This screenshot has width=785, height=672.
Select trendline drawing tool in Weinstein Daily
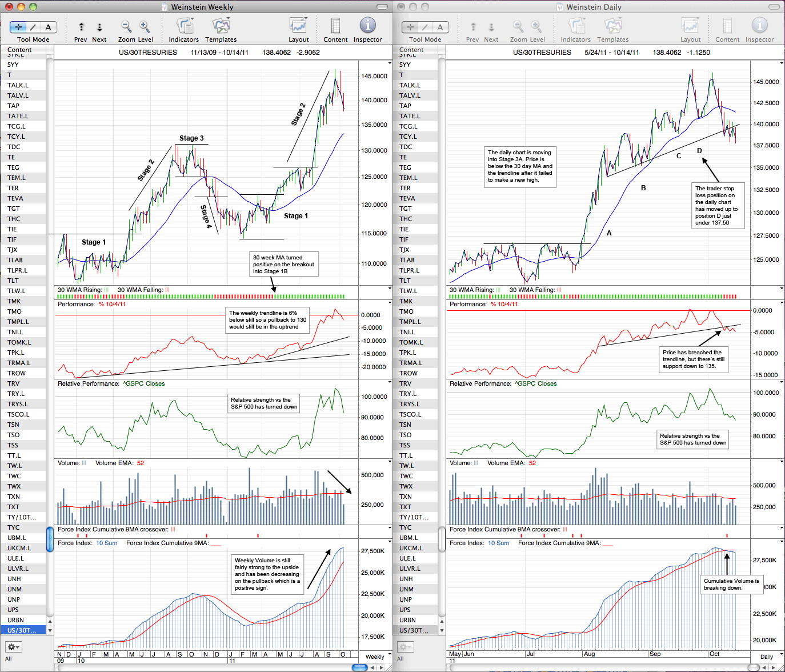tap(425, 27)
